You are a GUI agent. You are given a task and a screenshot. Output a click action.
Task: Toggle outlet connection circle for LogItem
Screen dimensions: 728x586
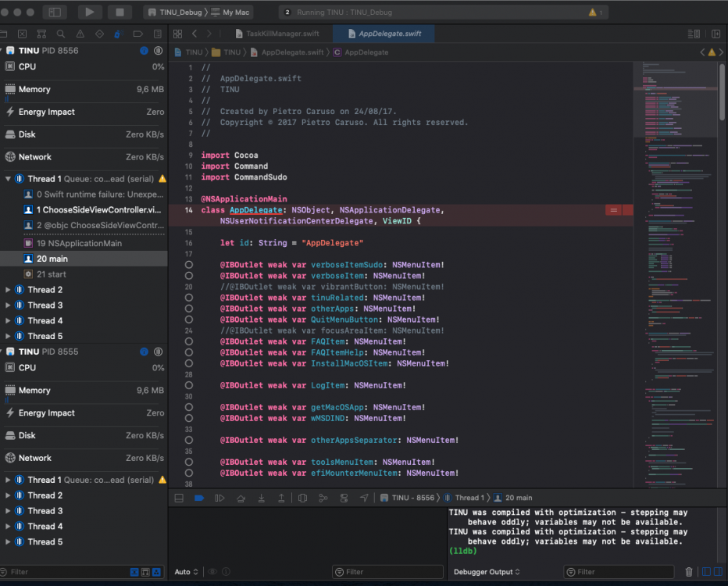[188, 385]
